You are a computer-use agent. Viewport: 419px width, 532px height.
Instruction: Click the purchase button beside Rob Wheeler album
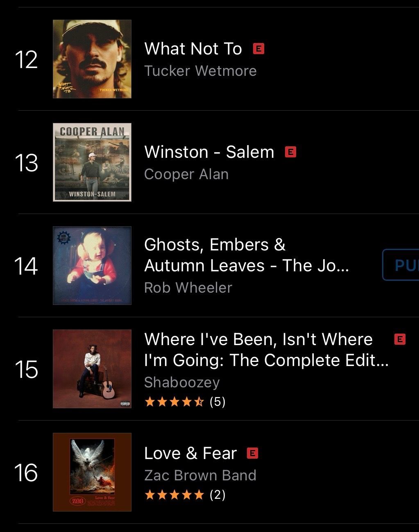pos(401,265)
